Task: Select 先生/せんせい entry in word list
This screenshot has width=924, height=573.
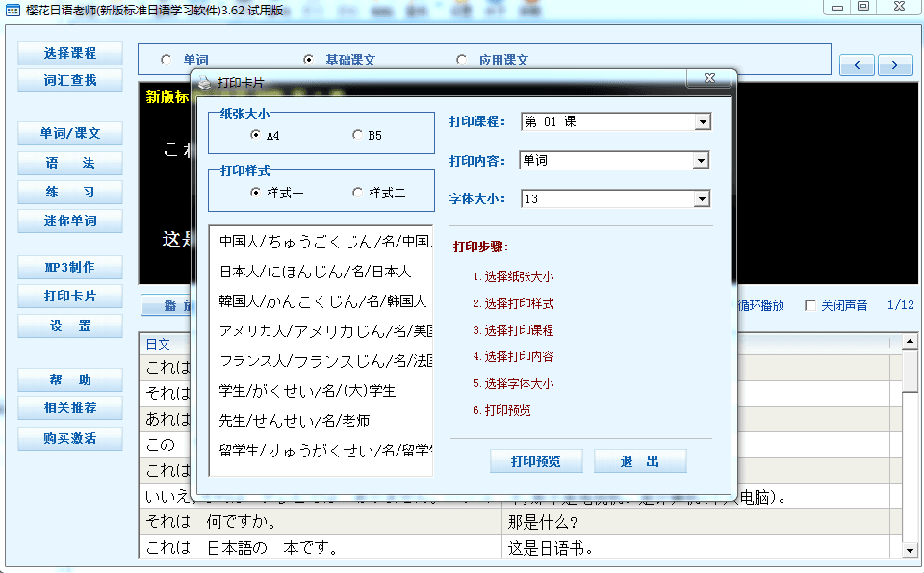Action: point(295,421)
